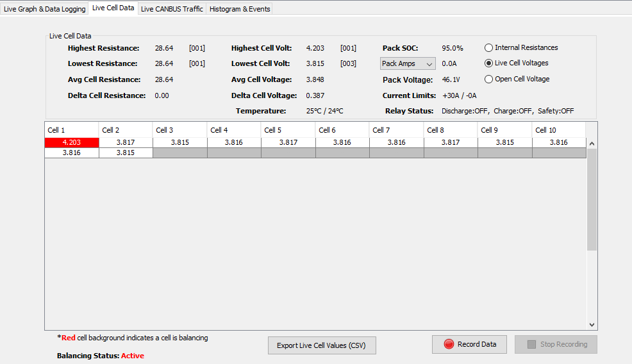
Task: Switch to Live Graph & Data Logging tab
Action: coord(44,9)
